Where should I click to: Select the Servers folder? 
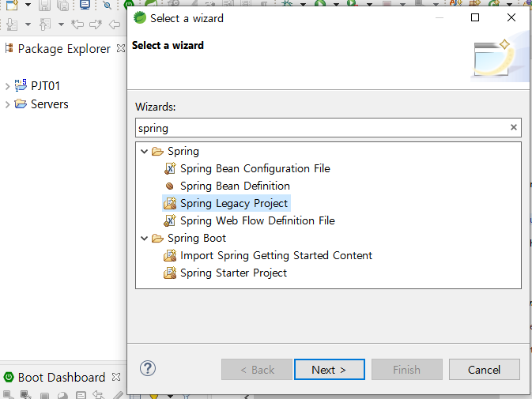(50, 104)
